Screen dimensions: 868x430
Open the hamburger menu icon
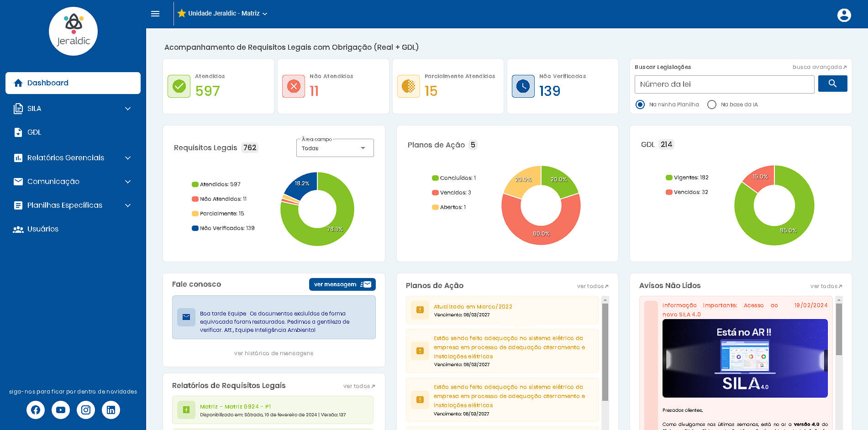coord(155,14)
